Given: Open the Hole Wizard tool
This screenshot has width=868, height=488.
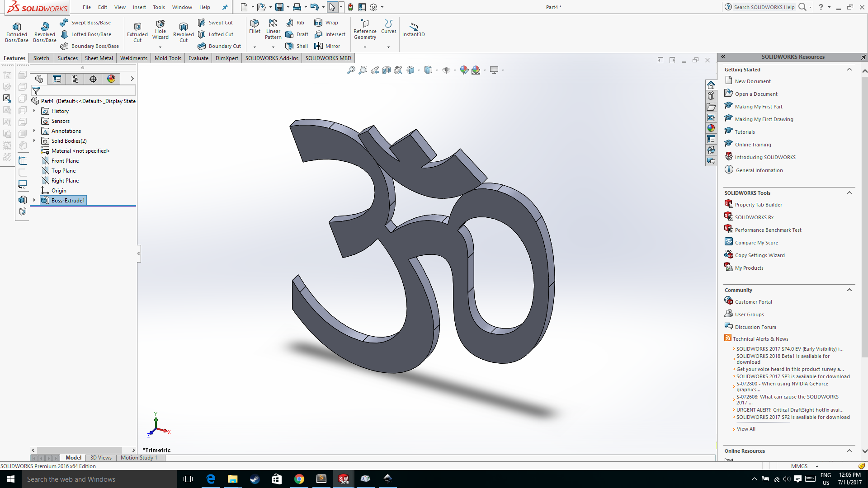Looking at the screenshot, I should [x=160, y=30].
